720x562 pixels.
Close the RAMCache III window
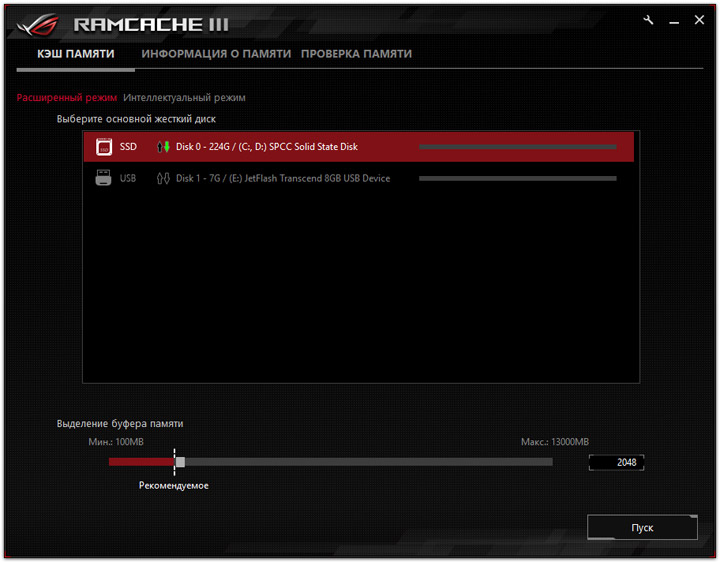pyautogui.click(x=699, y=20)
